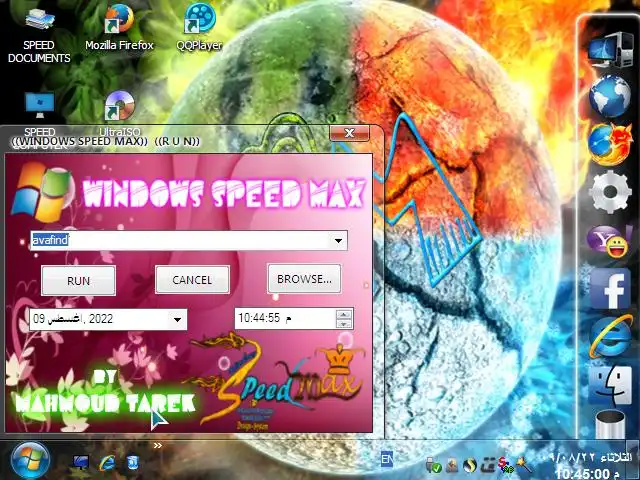Click the Safely Remove Hardware tray icon

point(433,464)
